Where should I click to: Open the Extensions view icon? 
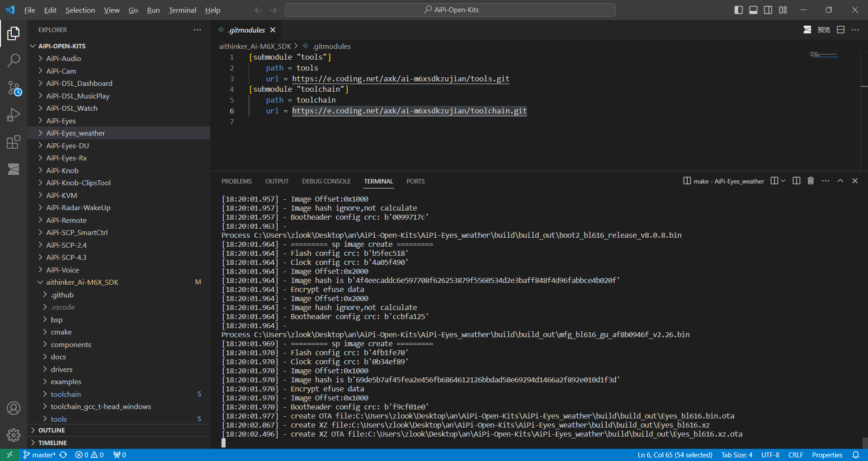[x=14, y=142]
